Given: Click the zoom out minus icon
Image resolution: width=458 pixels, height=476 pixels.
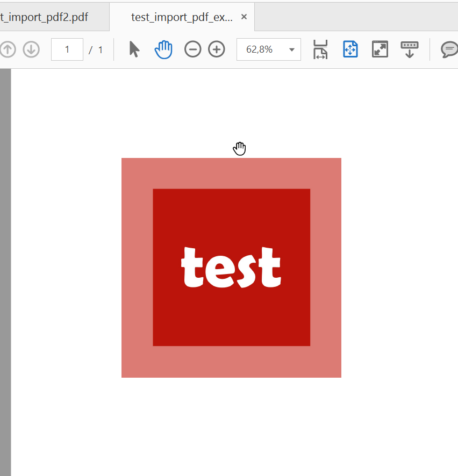Looking at the screenshot, I should pyautogui.click(x=192, y=49).
